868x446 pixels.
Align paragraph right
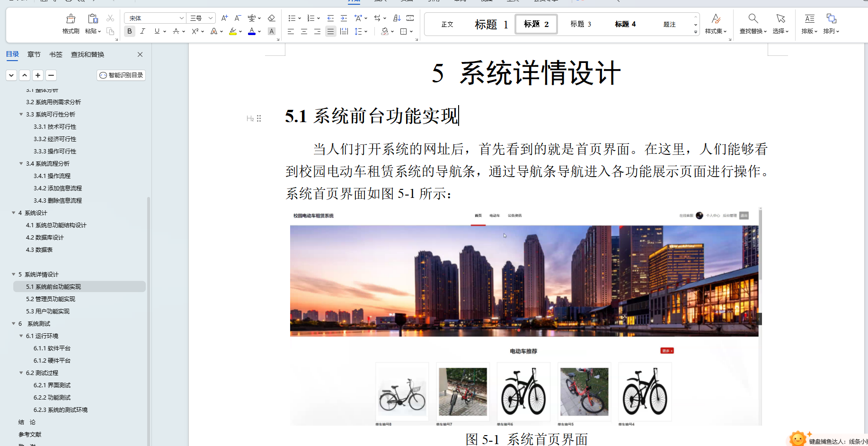(317, 31)
